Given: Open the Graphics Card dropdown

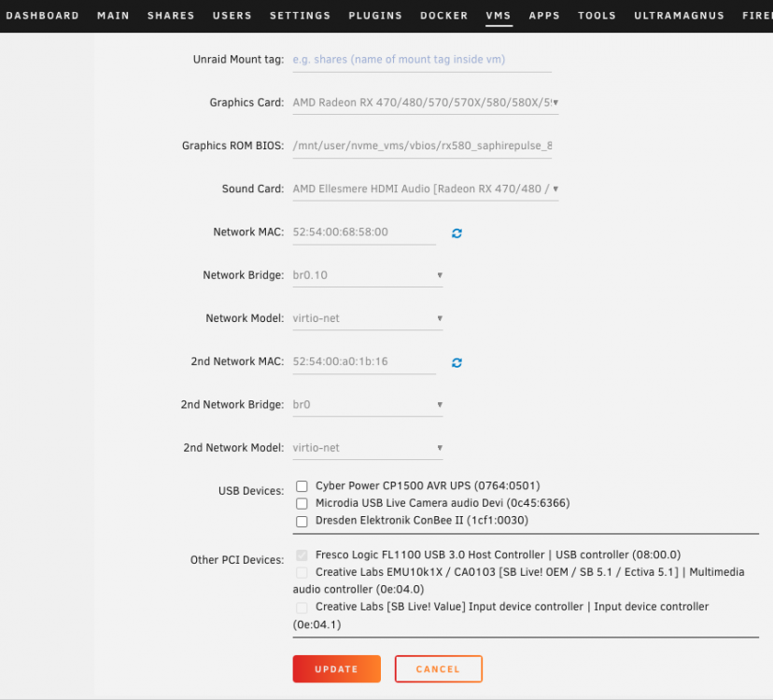Looking at the screenshot, I should point(426,103).
